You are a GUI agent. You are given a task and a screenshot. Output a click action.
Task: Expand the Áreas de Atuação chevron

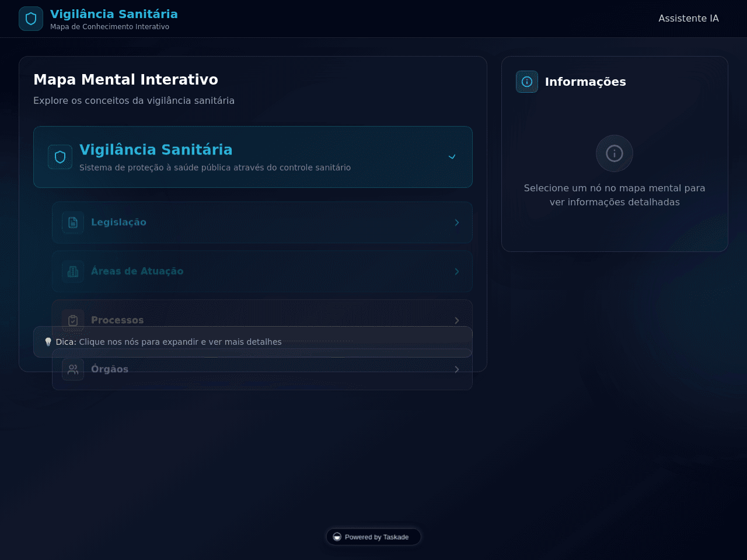[x=457, y=271]
